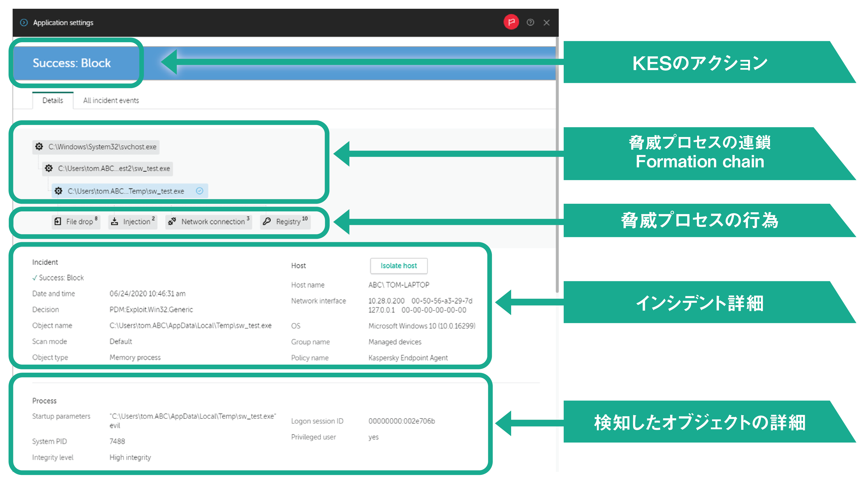Switch to the Details tab
Image resolution: width=868 pixels, height=485 pixels.
point(53,100)
